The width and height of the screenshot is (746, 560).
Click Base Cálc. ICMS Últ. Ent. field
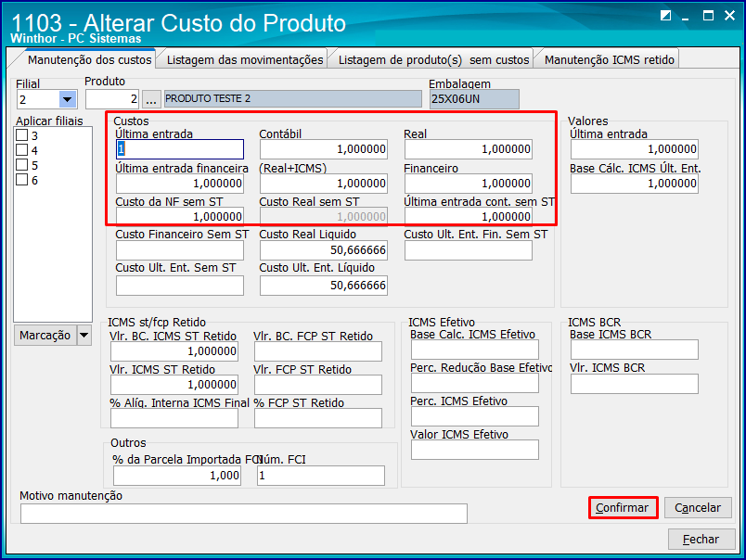(x=635, y=184)
